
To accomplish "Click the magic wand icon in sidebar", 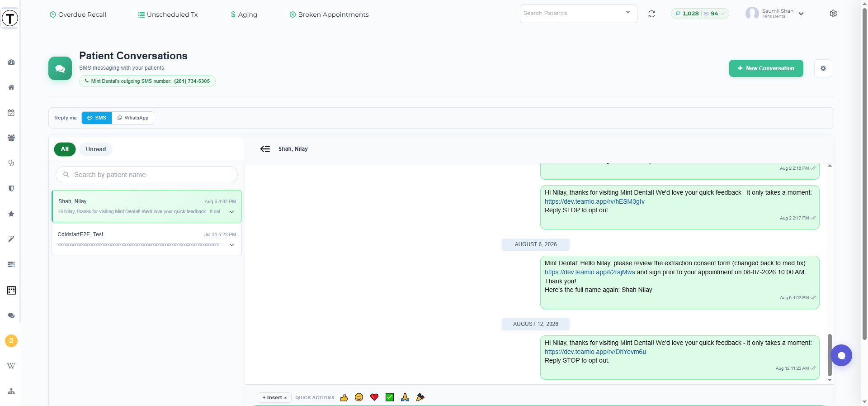I will 11,239.
